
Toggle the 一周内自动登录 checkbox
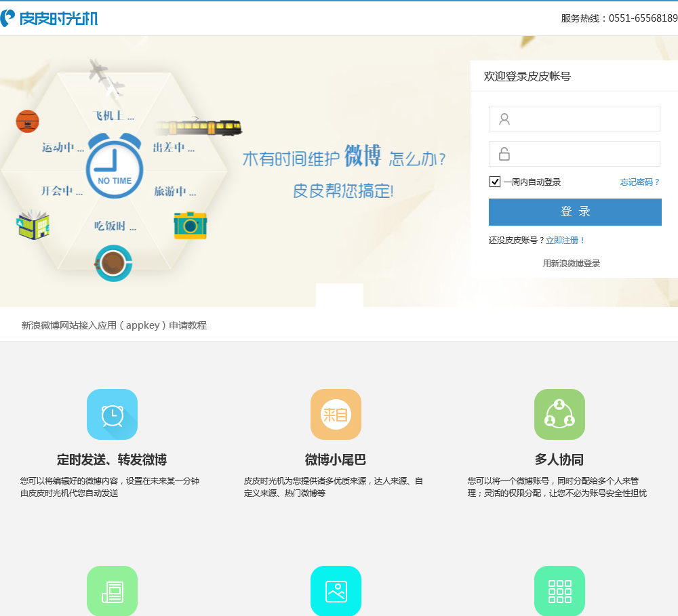click(495, 182)
